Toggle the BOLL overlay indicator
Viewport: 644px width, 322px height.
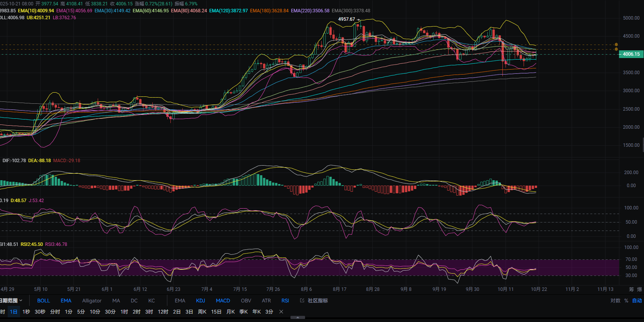pos(43,300)
